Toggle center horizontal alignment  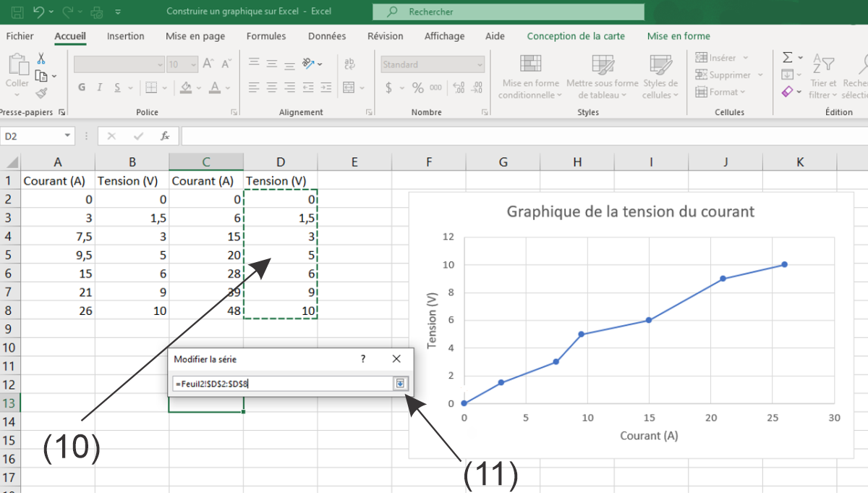(271, 88)
